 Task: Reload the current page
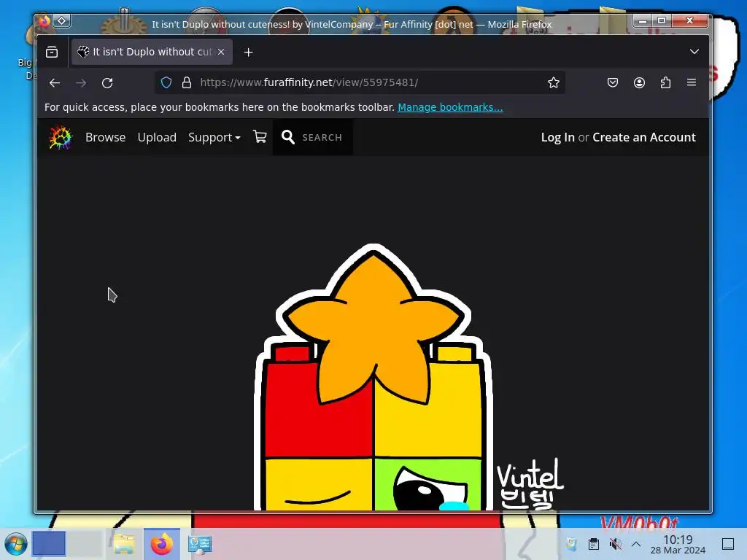[107, 83]
